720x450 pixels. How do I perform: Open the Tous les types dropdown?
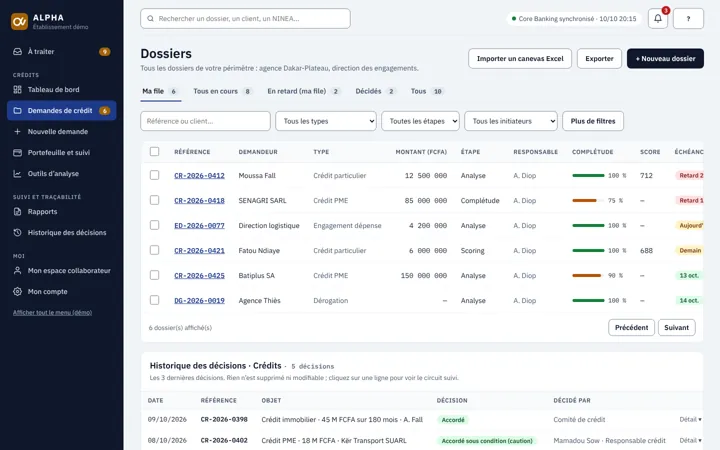pos(326,121)
